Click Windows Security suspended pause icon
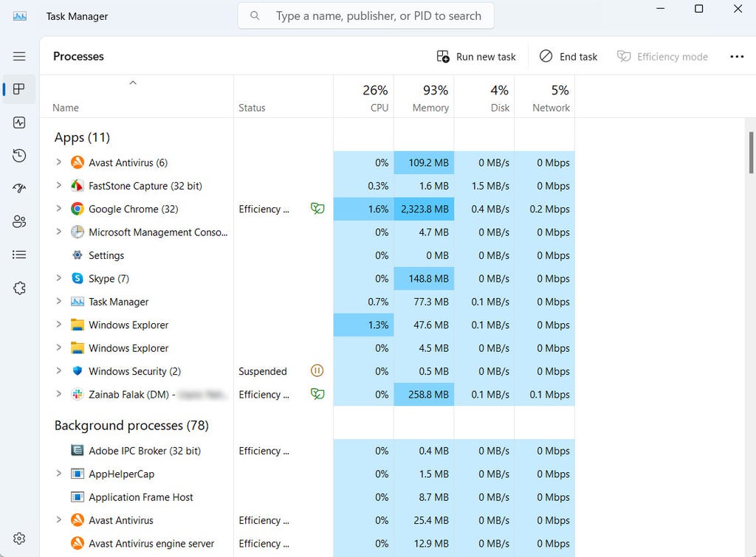Screen dimensions: 756x557 tap(317, 371)
